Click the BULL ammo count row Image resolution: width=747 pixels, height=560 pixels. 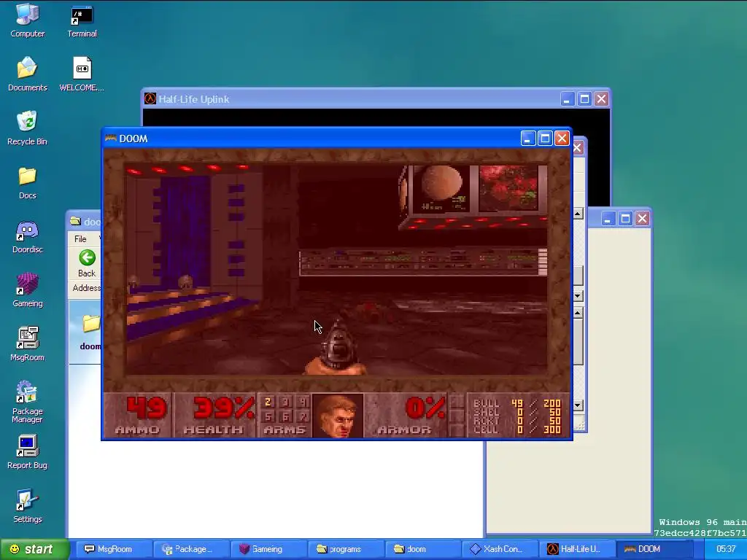[517, 403]
